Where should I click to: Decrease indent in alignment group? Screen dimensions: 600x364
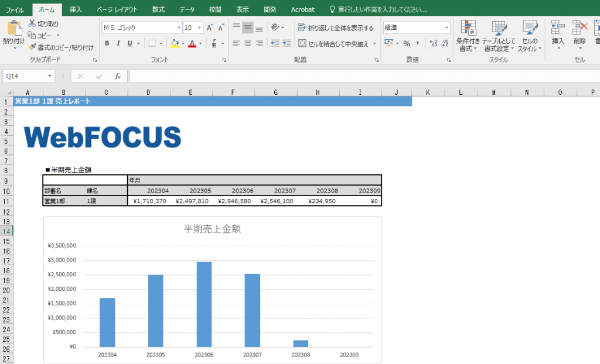[x=275, y=43]
